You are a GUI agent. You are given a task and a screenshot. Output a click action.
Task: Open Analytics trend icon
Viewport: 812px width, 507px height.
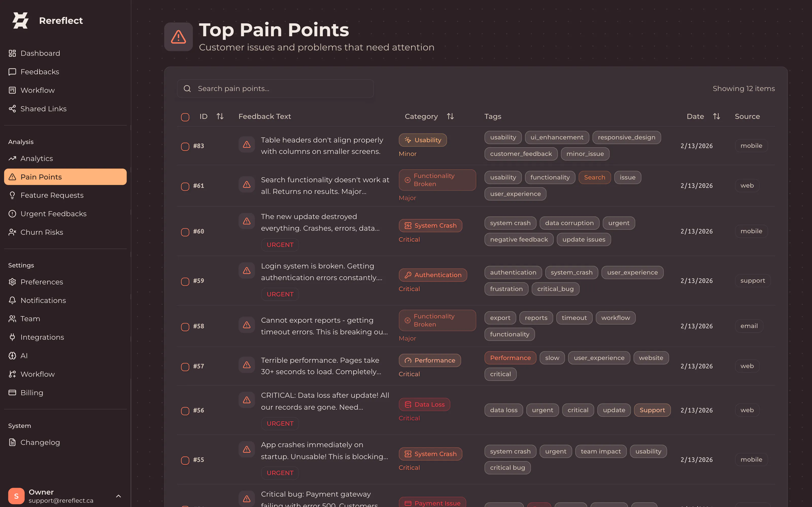[x=12, y=158]
